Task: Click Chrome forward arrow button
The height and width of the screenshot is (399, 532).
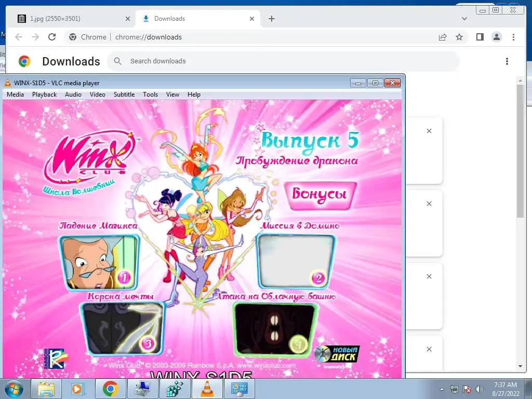Action: 35,37
